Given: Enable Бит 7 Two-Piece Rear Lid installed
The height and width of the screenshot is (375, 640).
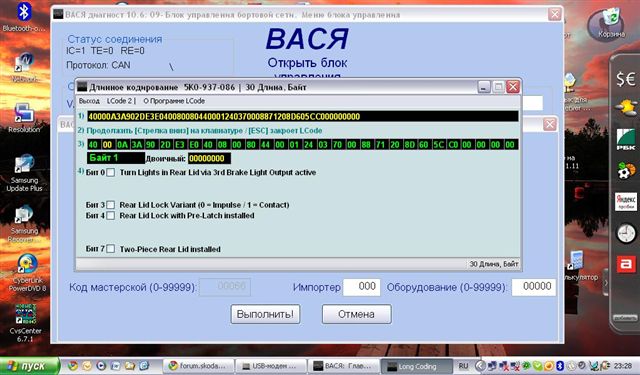Looking at the screenshot, I should (x=110, y=249).
